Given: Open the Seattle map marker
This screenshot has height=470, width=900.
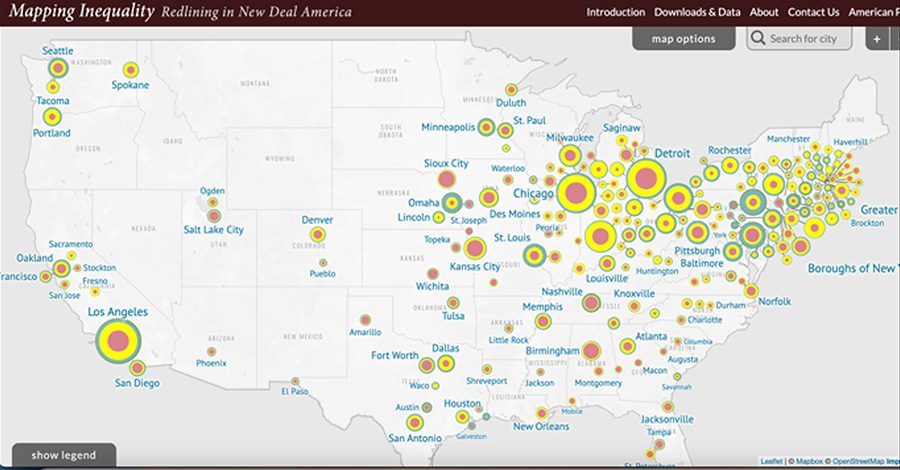Looking at the screenshot, I should tap(57, 68).
